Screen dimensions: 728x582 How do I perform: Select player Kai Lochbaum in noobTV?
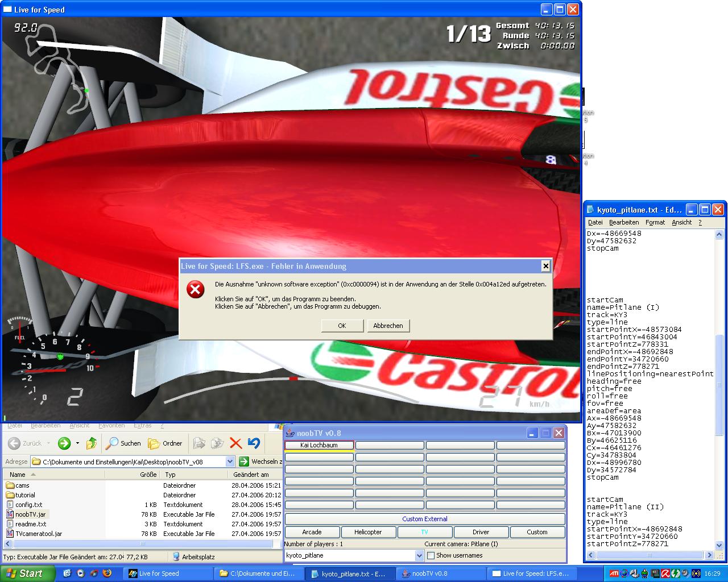[319, 445]
